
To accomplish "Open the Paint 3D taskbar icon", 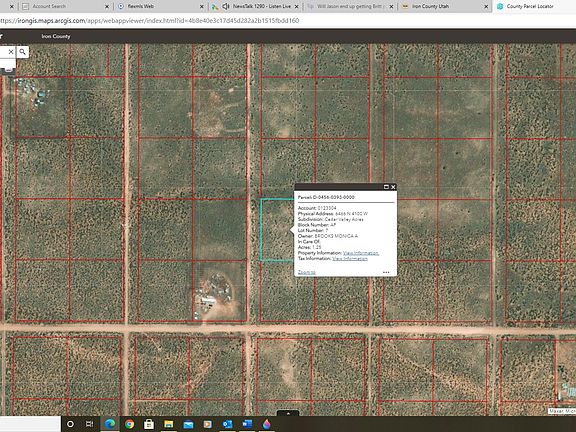I will click(267, 424).
